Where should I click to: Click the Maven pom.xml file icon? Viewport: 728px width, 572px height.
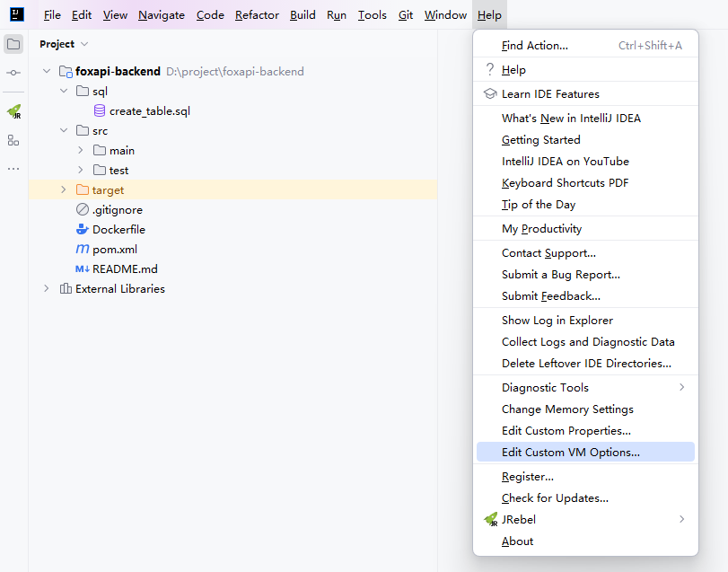point(83,249)
